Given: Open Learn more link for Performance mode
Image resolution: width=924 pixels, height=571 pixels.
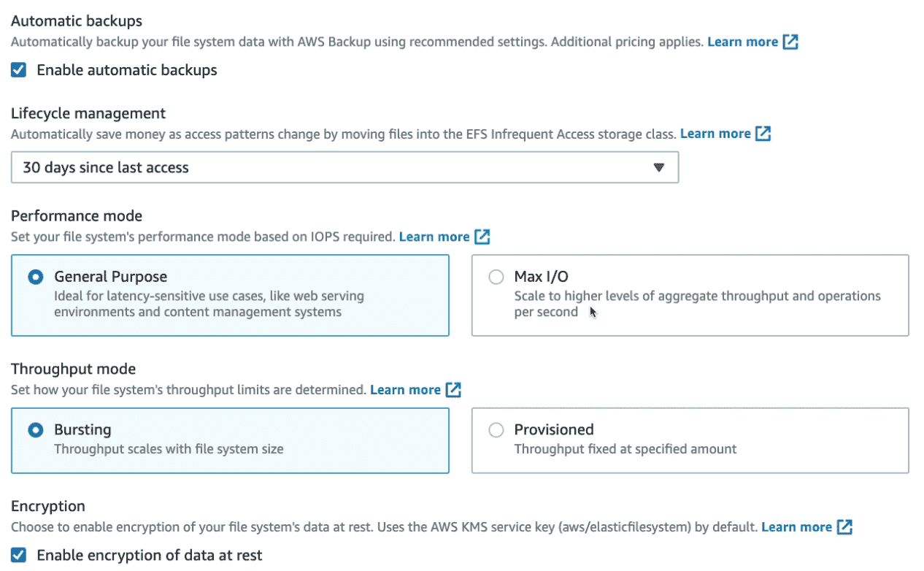Looking at the screenshot, I should coord(434,237).
